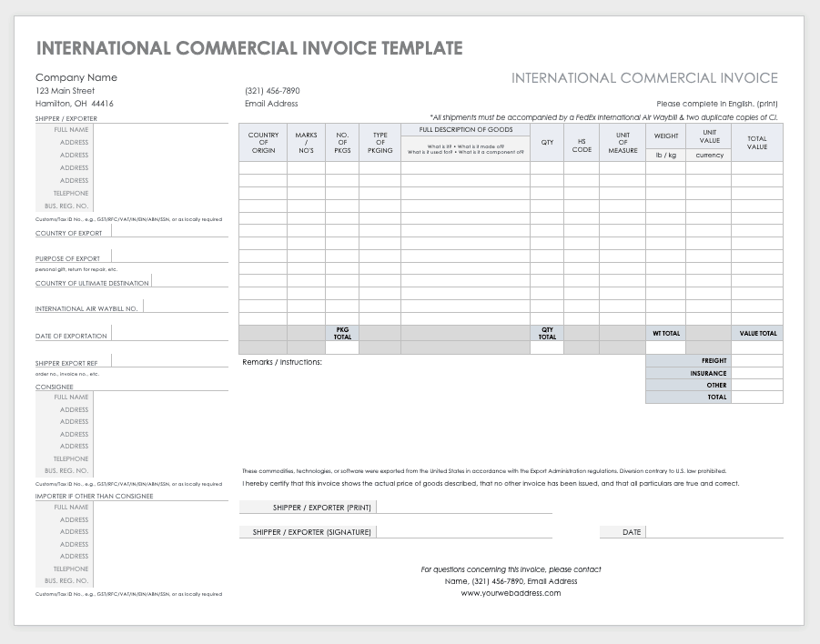The height and width of the screenshot is (644, 820).
Task: Click the Consignee BUS. REG. NO. field
Action: tap(160, 470)
